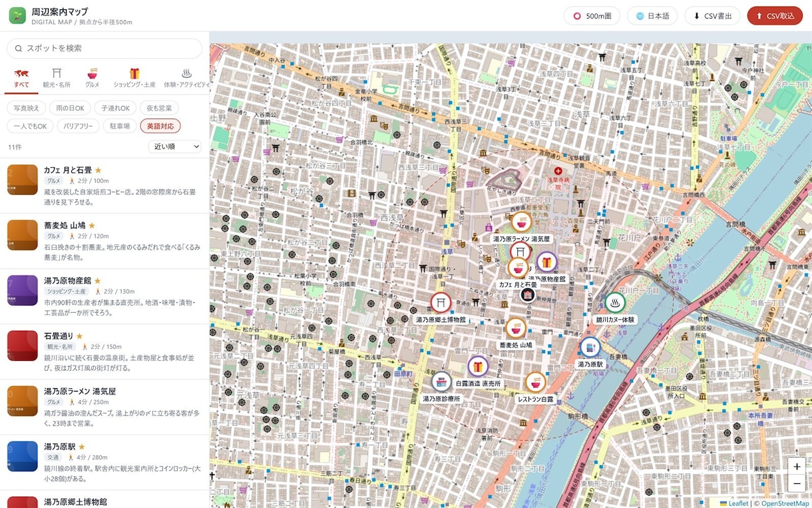Viewport: 812px width, 508px height.
Task: Open the 白露酒造 直売所 gift marker
Action: [x=477, y=367]
